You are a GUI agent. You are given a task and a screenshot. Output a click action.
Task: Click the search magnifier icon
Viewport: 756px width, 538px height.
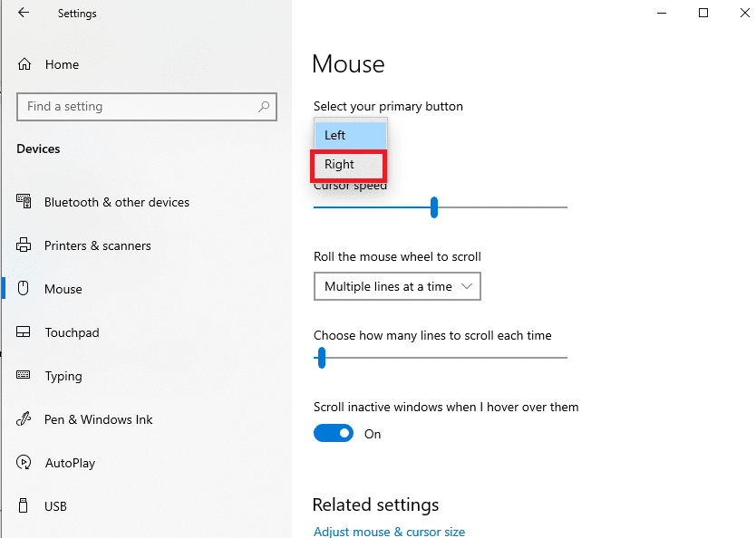tap(264, 107)
